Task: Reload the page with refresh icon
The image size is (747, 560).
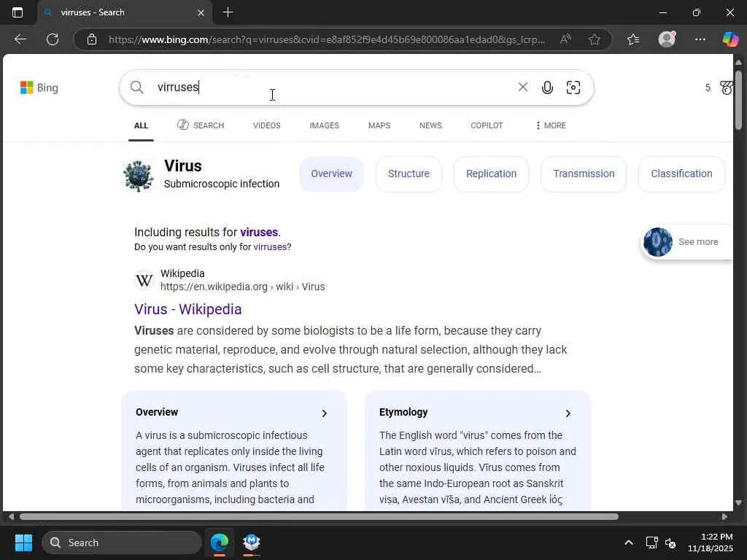Action: point(53,39)
